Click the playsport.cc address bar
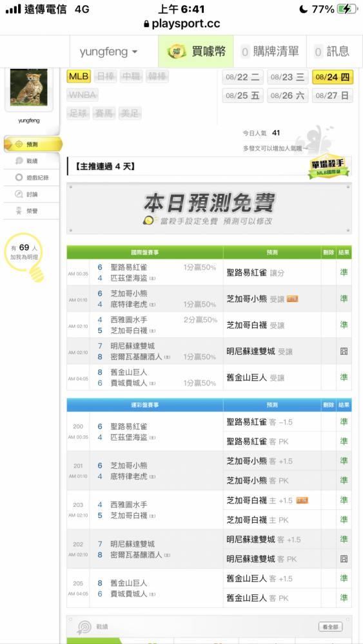 181,24
